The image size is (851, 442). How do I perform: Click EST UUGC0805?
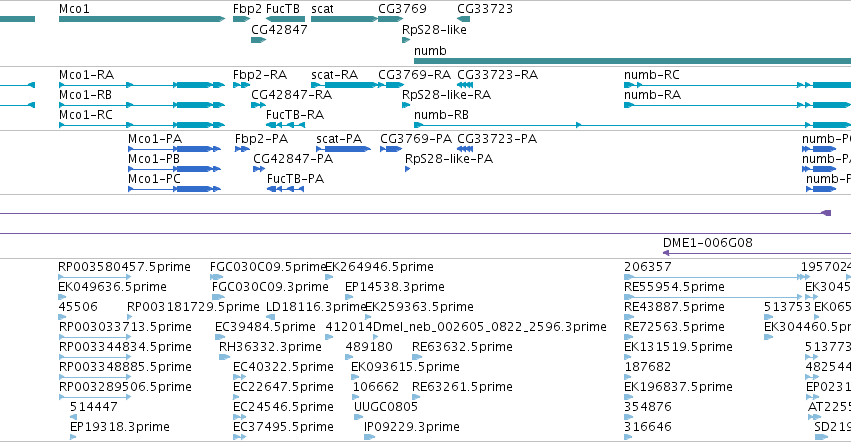click(358, 417)
